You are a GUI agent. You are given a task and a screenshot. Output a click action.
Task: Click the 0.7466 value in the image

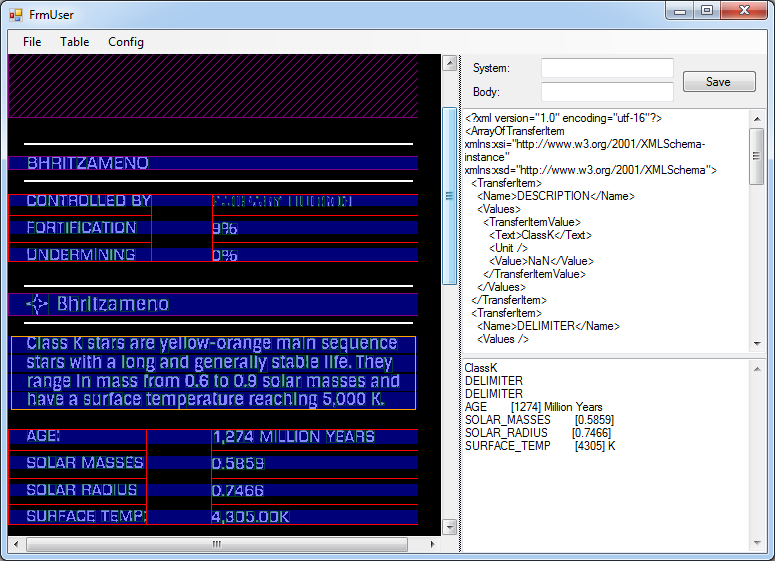238,490
